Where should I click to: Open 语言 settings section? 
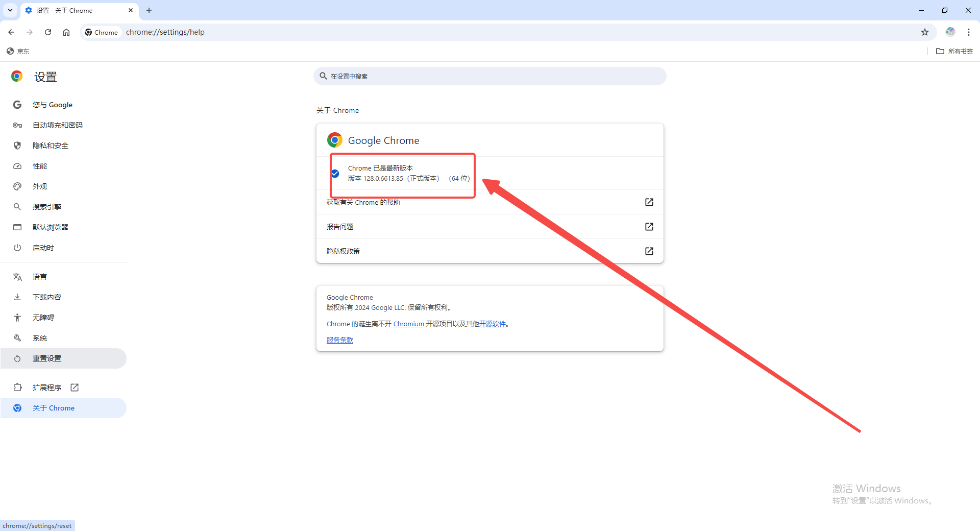[x=64, y=277]
